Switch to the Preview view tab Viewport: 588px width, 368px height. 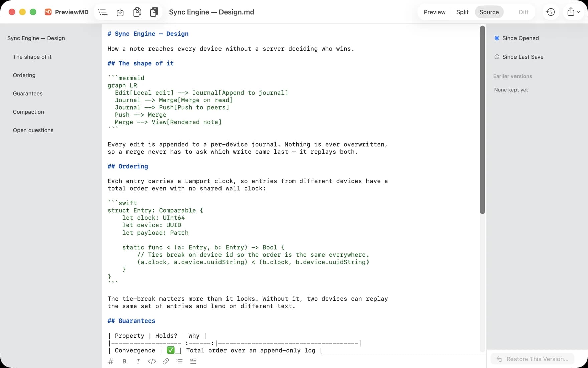pos(434,12)
